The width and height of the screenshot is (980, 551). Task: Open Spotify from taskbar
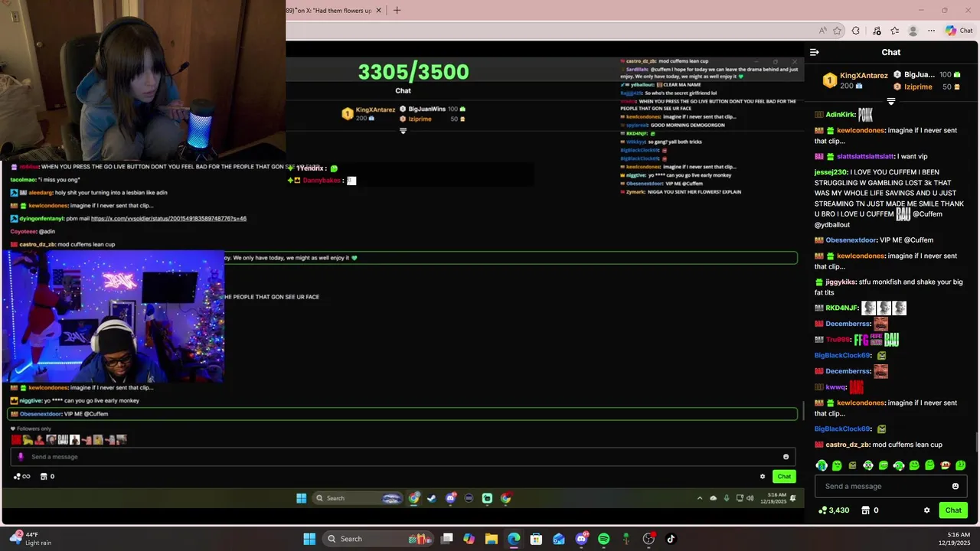(x=603, y=539)
